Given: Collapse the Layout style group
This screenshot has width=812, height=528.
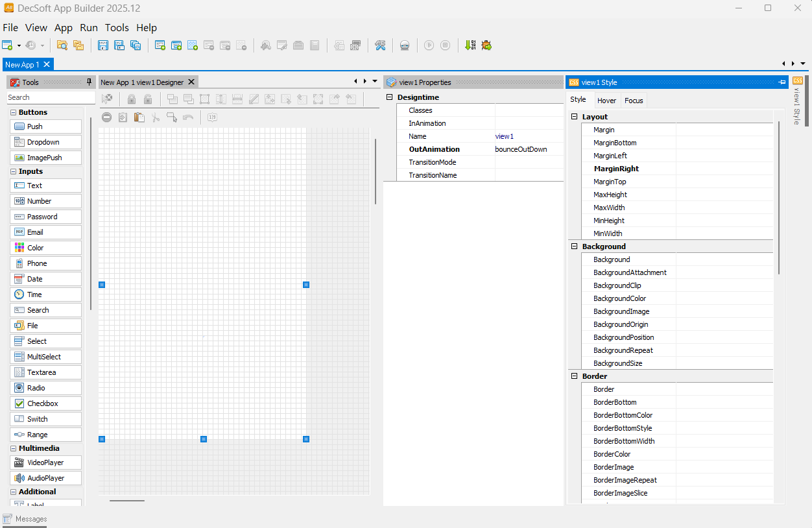Looking at the screenshot, I should tap(574, 117).
